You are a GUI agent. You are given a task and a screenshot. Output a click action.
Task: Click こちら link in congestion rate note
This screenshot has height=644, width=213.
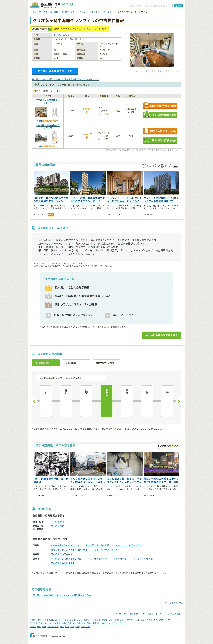pyautogui.click(x=143, y=429)
